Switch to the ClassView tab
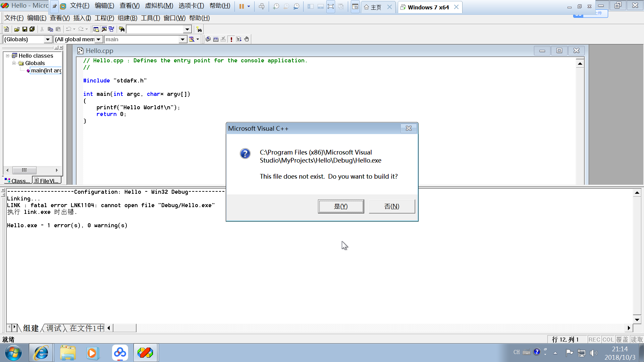The height and width of the screenshot is (362, 644). [x=17, y=181]
